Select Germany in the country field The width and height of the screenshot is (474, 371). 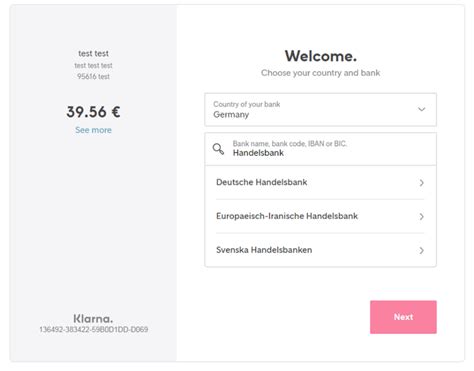[x=231, y=115]
